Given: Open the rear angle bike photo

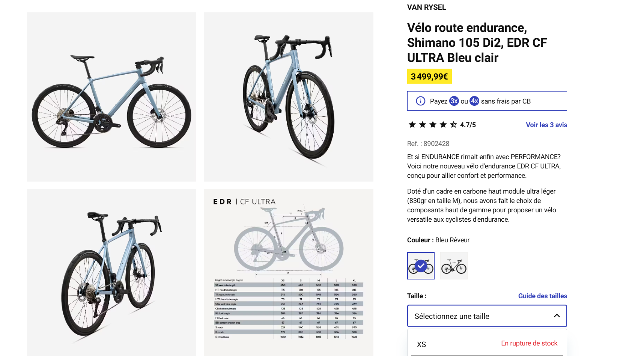Looking at the screenshot, I should click(x=111, y=272).
